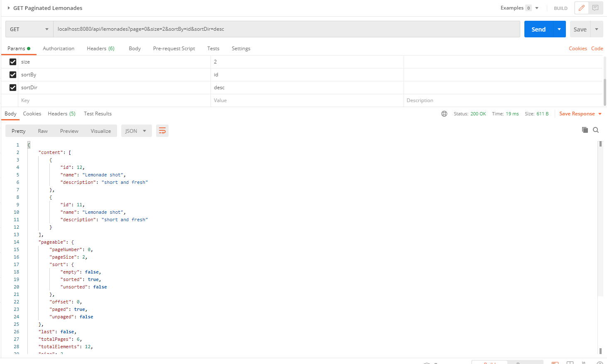
Task: Copy response using the copy icon
Action: coord(585,130)
